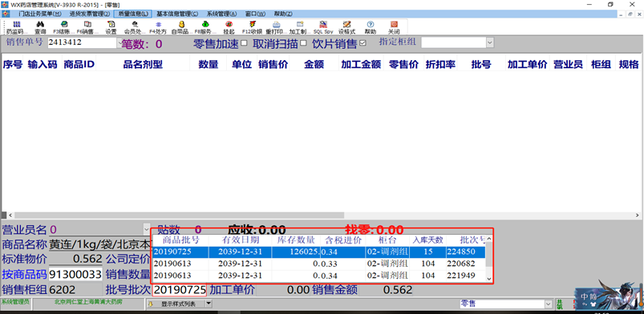This screenshot has height=314, width=644.
Task: Open the 窗口 menu
Action: [256, 14]
